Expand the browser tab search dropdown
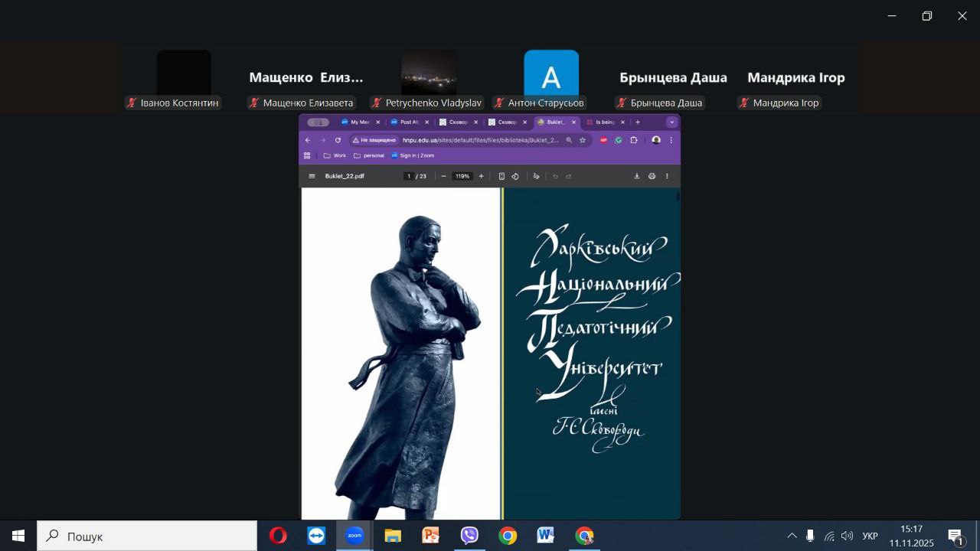This screenshot has height=551, width=980. point(671,122)
